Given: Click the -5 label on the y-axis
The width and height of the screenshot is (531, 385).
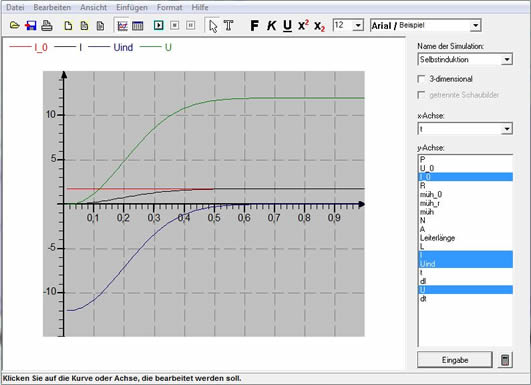Looking at the screenshot, I should 51,248.
